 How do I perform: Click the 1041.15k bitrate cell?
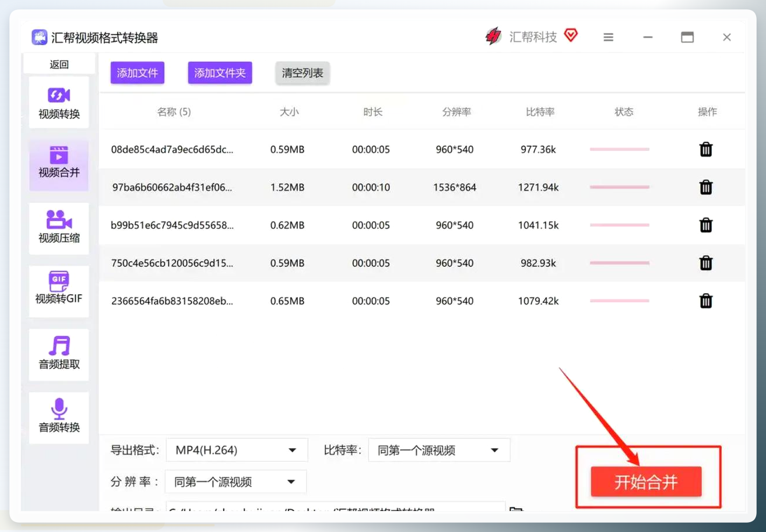538,226
